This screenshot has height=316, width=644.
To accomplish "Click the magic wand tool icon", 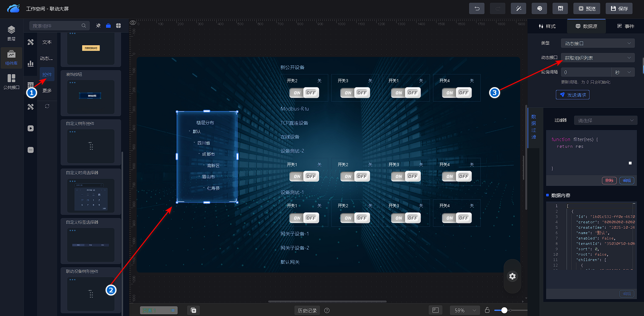I will pos(518,8).
